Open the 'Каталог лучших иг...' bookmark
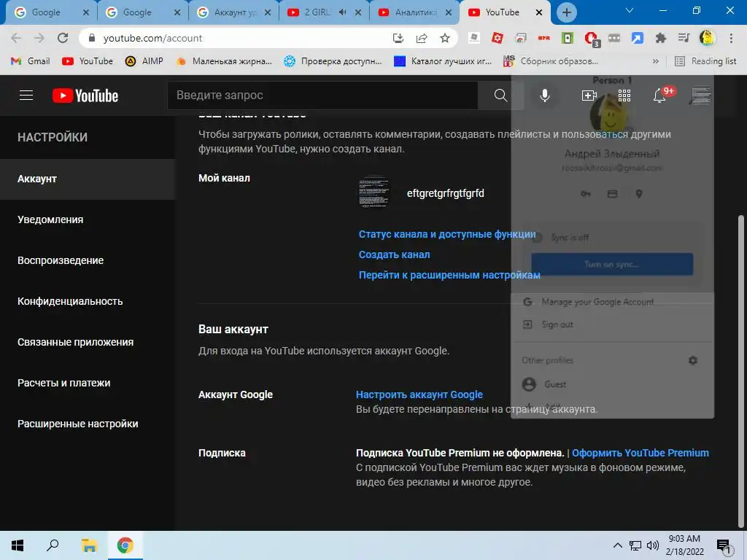The width and height of the screenshot is (747, 560). (443, 61)
